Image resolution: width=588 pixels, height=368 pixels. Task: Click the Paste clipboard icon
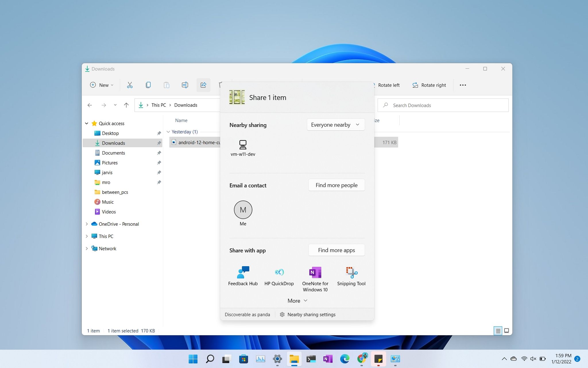[167, 85]
